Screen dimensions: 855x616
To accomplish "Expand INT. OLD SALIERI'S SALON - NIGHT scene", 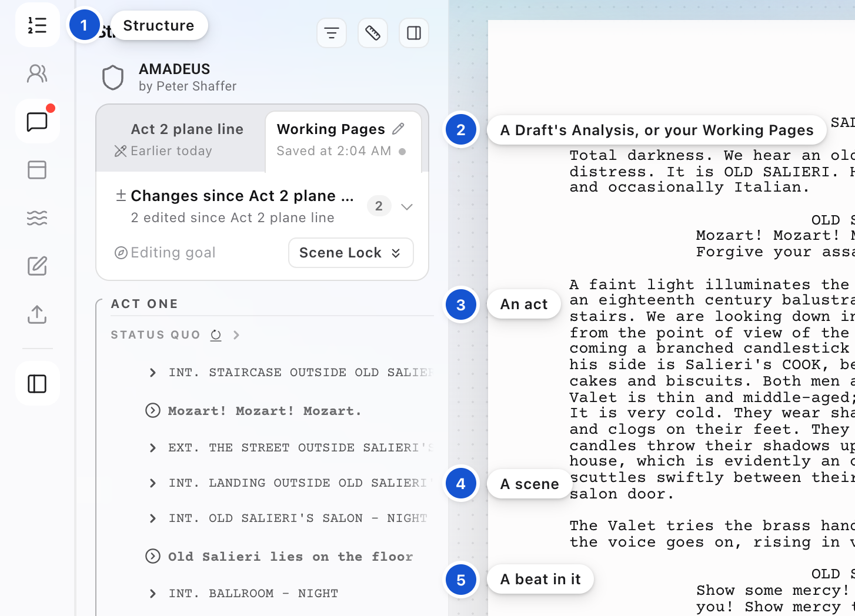I will pyautogui.click(x=153, y=518).
